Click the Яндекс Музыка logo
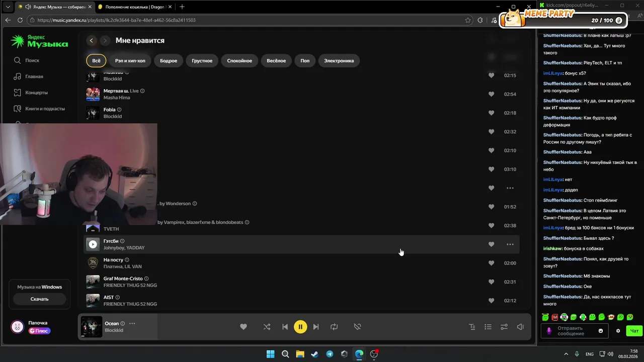 [x=39, y=41]
